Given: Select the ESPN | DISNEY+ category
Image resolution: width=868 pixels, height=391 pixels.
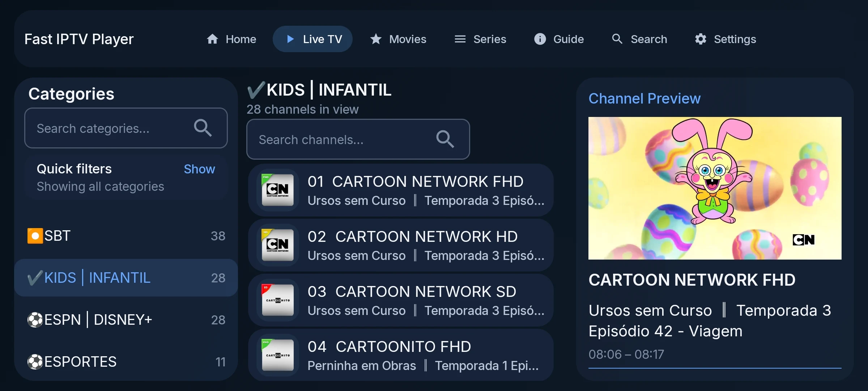Looking at the screenshot, I should [x=126, y=320].
